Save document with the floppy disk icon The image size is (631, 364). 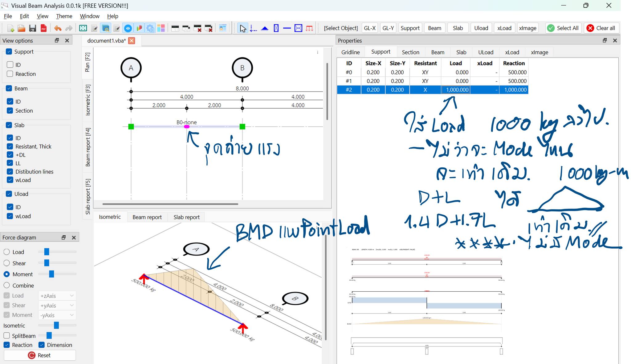tap(32, 28)
